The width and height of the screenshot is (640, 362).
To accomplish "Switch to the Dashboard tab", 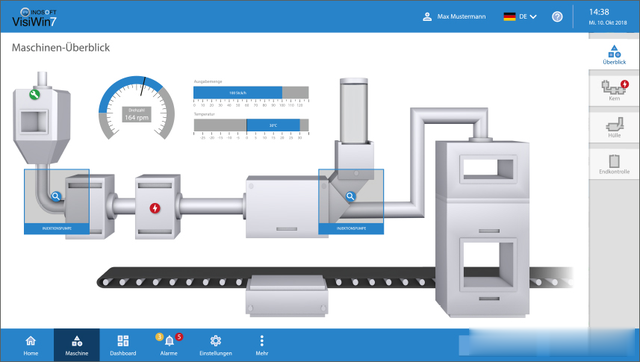I will (123, 345).
